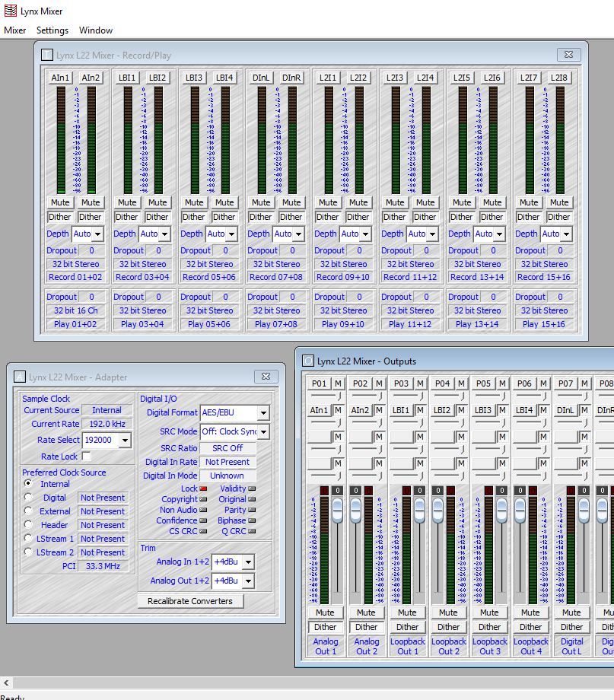Click the 'Record 09+10' label
Image resolution: width=614 pixels, height=700 pixels.
pyautogui.click(x=343, y=277)
